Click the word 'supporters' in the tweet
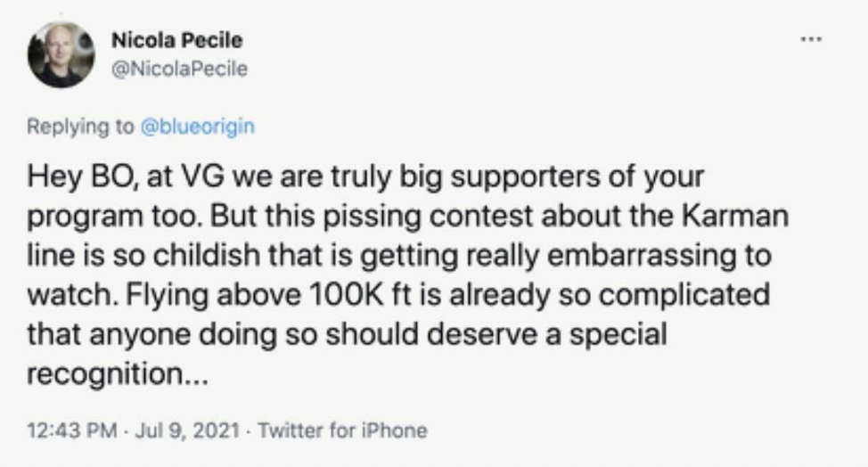 525,178
